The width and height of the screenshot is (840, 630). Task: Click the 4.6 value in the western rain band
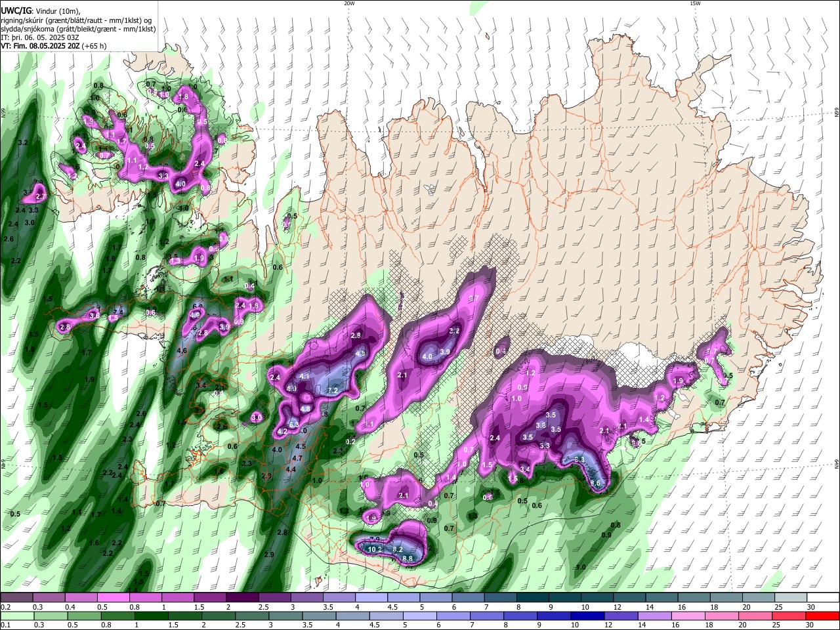tap(182, 350)
